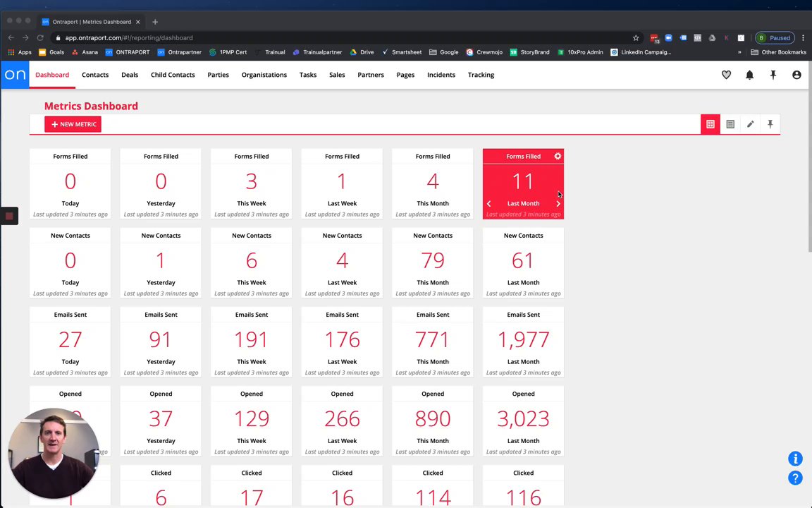Open the LinkedIn Campaign bookmark
This screenshot has width=812, height=508.
(x=641, y=52)
